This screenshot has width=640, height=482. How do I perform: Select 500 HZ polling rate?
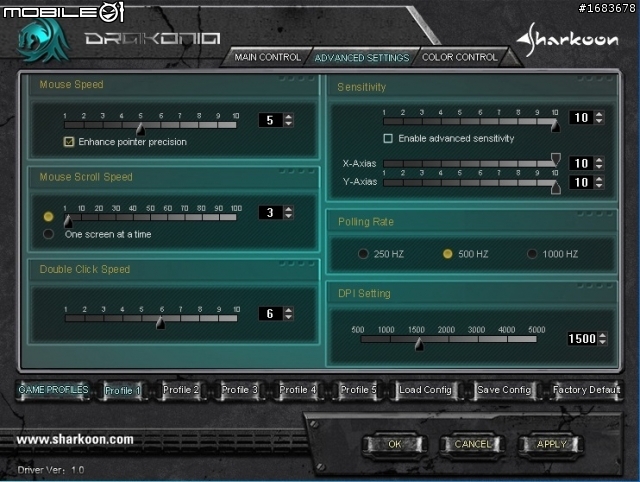(x=447, y=254)
